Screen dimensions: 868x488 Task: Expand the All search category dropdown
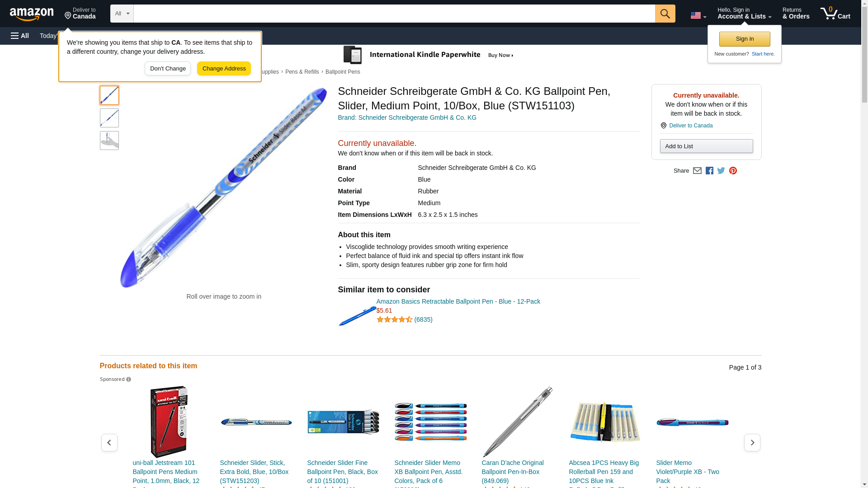(x=122, y=14)
